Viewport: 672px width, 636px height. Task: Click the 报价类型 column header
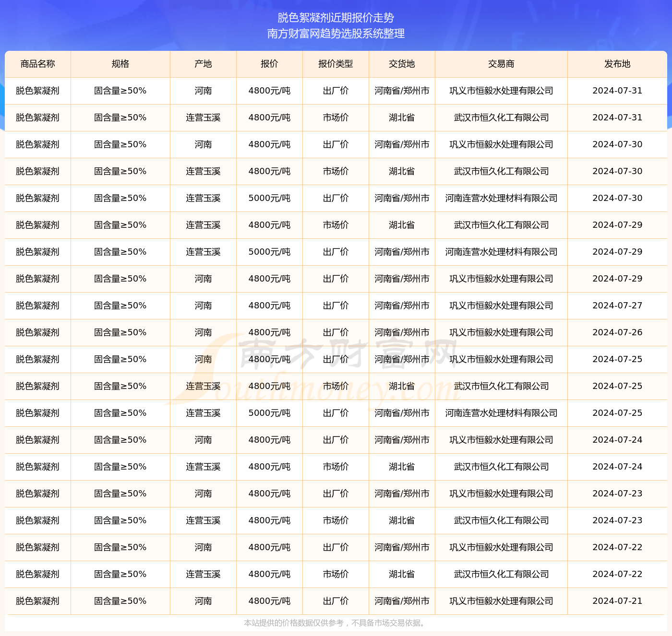(x=336, y=64)
